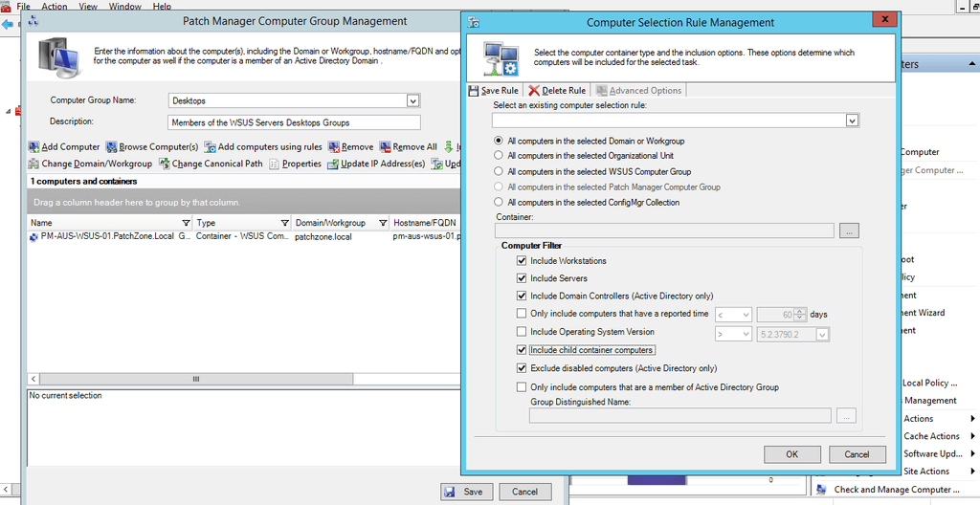The height and width of the screenshot is (505, 980).
Task: Click Cancel in Rule Management dialog
Action: coord(857,454)
